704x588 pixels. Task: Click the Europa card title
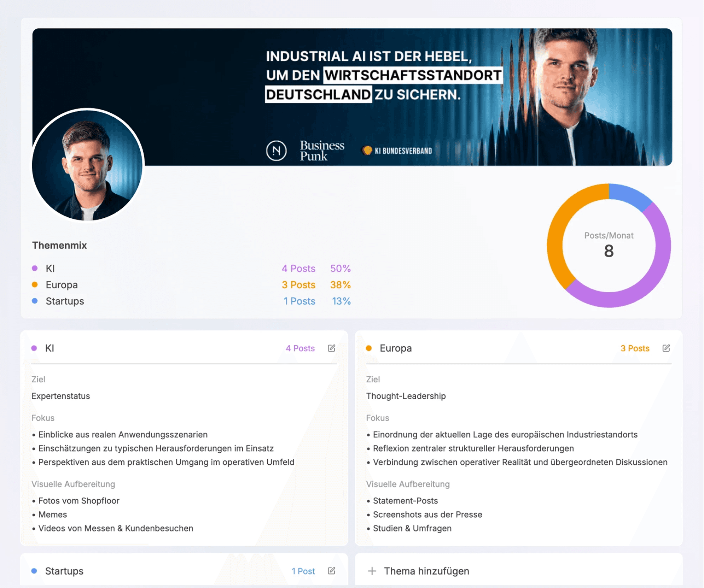tap(395, 348)
